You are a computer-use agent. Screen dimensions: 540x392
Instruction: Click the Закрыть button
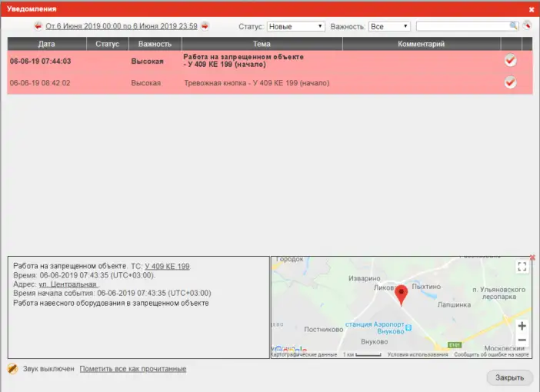(509, 377)
